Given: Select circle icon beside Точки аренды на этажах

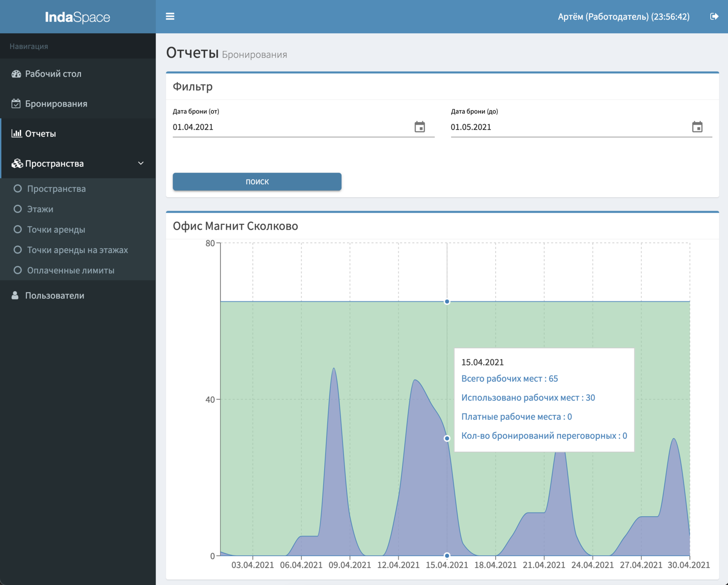Looking at the screenshot, I should [17, 250].
